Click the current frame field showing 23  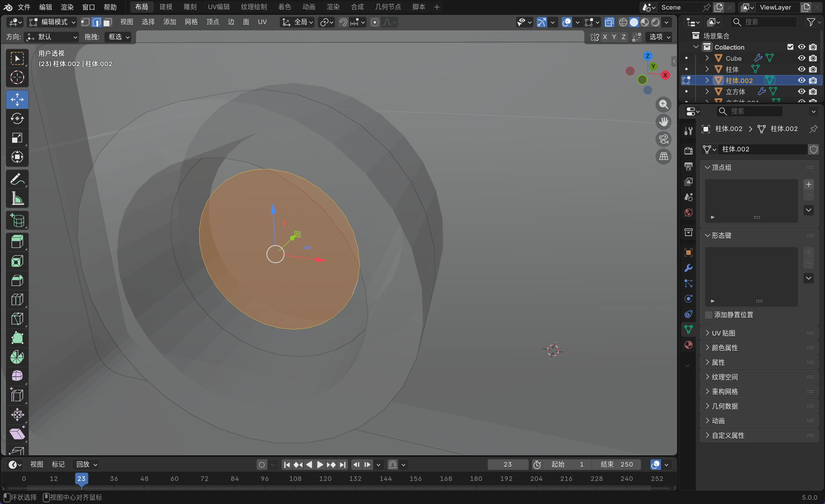[507, 464]
